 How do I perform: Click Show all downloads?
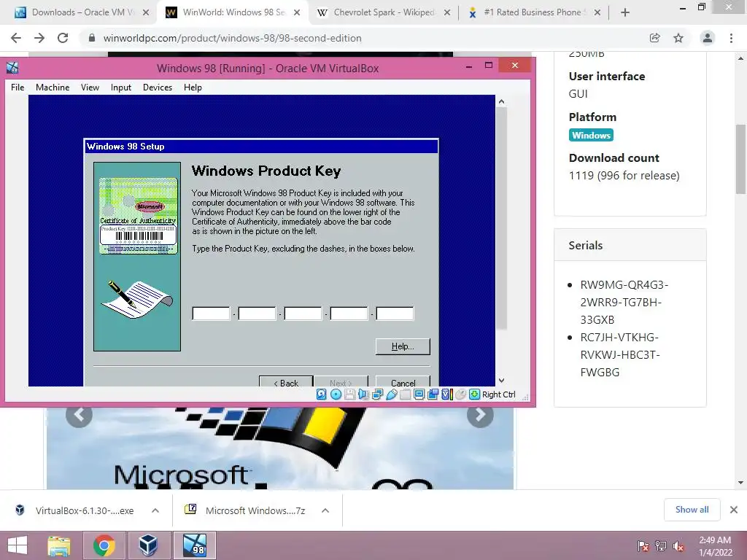tap(692, 510)
